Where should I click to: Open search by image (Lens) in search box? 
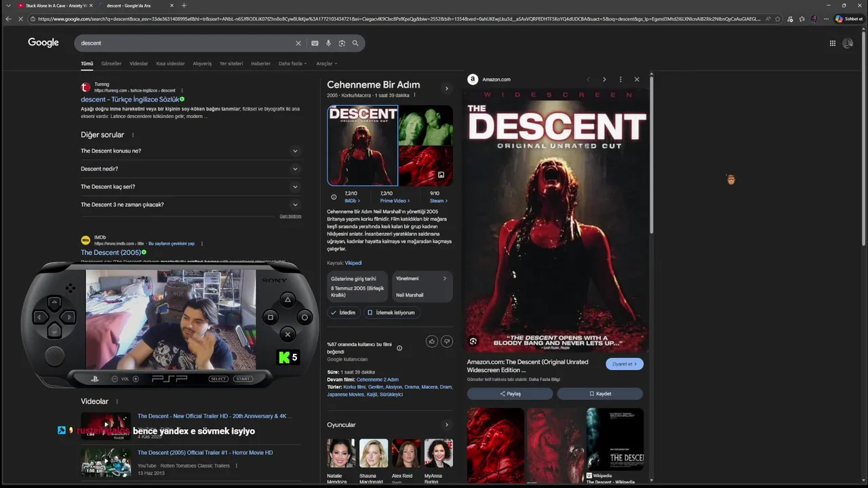click(x=342, y=43)
